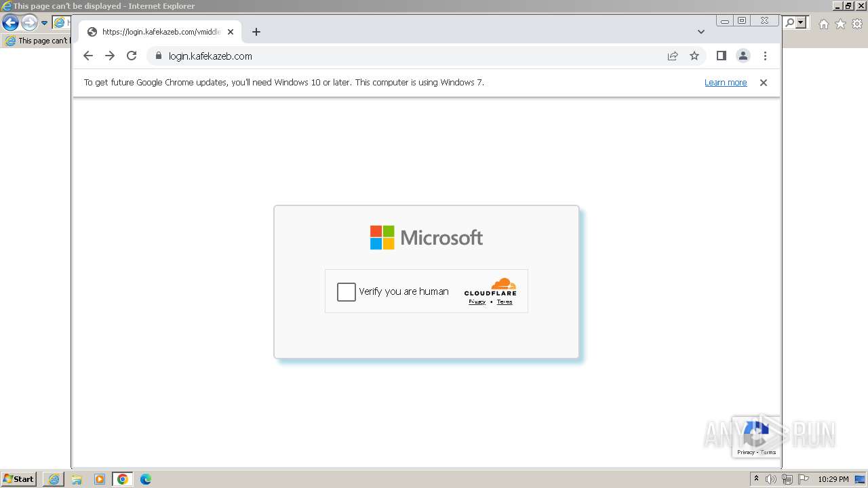868x488 pixels.
Task: Bookmark this tab with star icon
Action: pos(694,56)
